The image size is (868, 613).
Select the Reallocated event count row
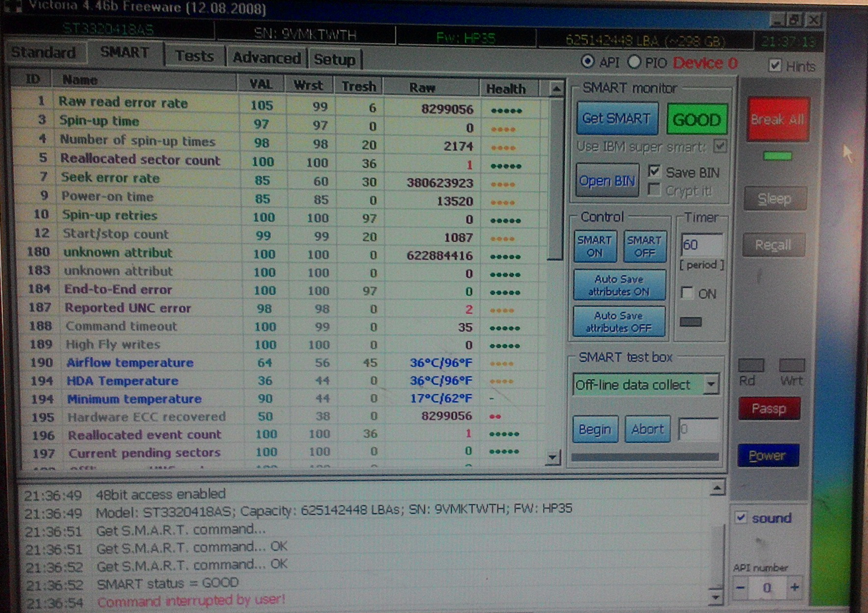coord(282,434)
